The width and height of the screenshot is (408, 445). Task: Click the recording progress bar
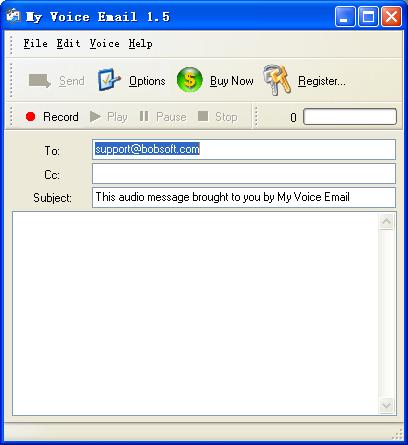coord(350,117)
